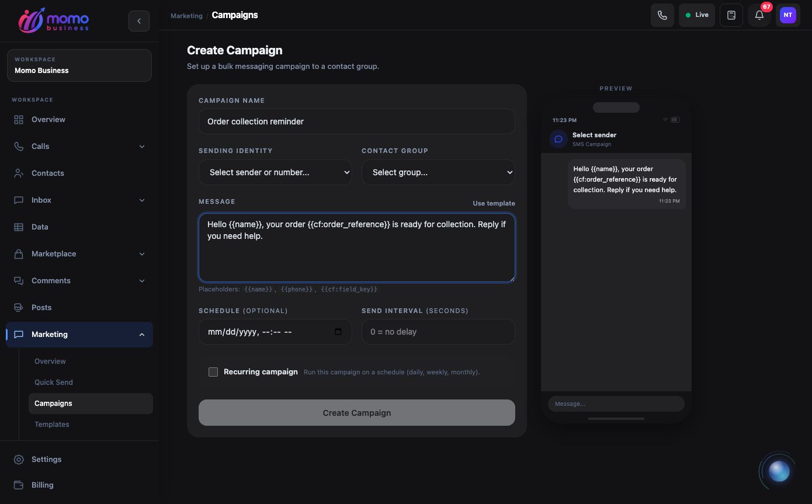Image resolution: width=812 pixels, height=504 pixels.
Task: Click the Comments bubbles icon in sidebar
Action: click(19, 281)
